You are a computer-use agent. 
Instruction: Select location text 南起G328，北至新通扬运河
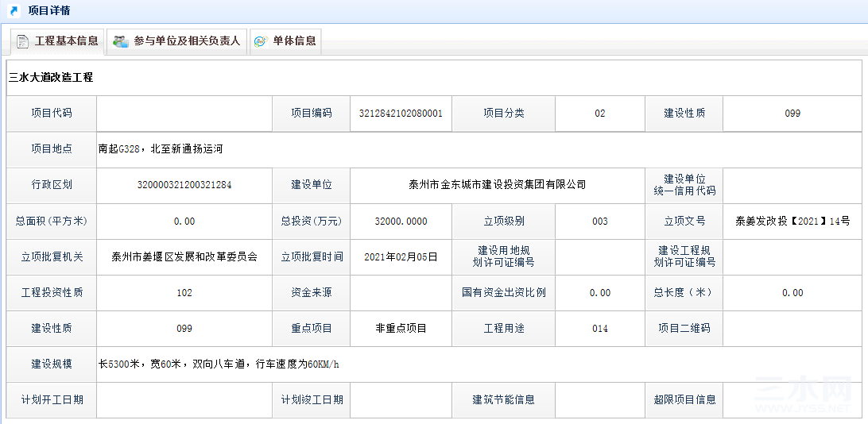click(x=161, y=149)
